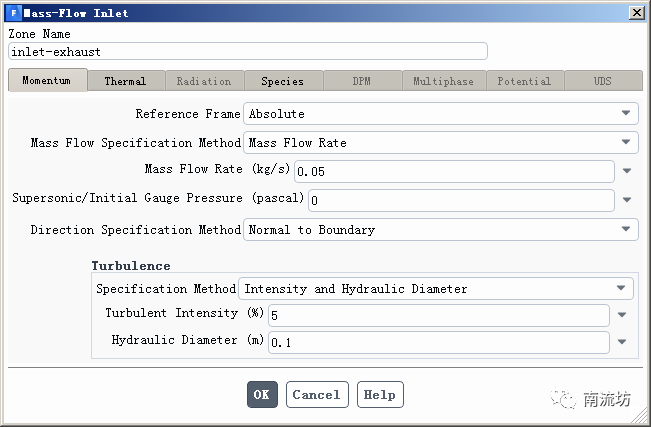This screenshot has width=651, height=427.
Task: Select the Species tab
Action: tap(282, 81)
